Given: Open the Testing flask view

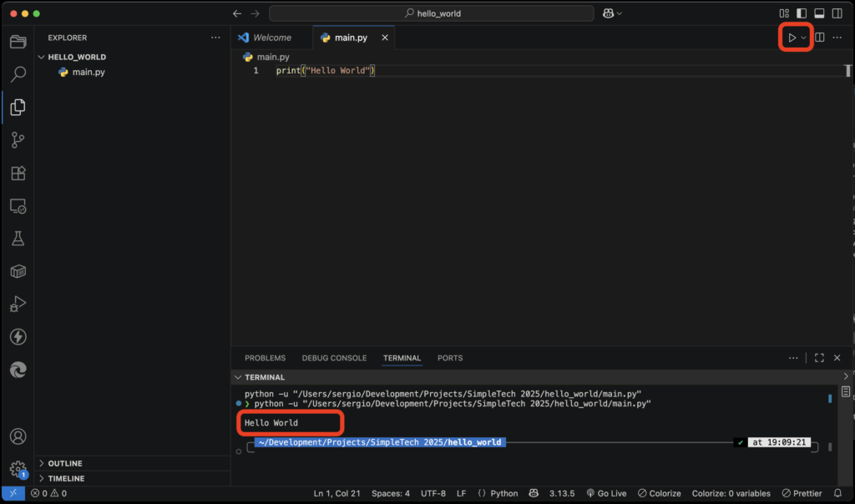Looking at the screenshot, I should pos(18,239).
